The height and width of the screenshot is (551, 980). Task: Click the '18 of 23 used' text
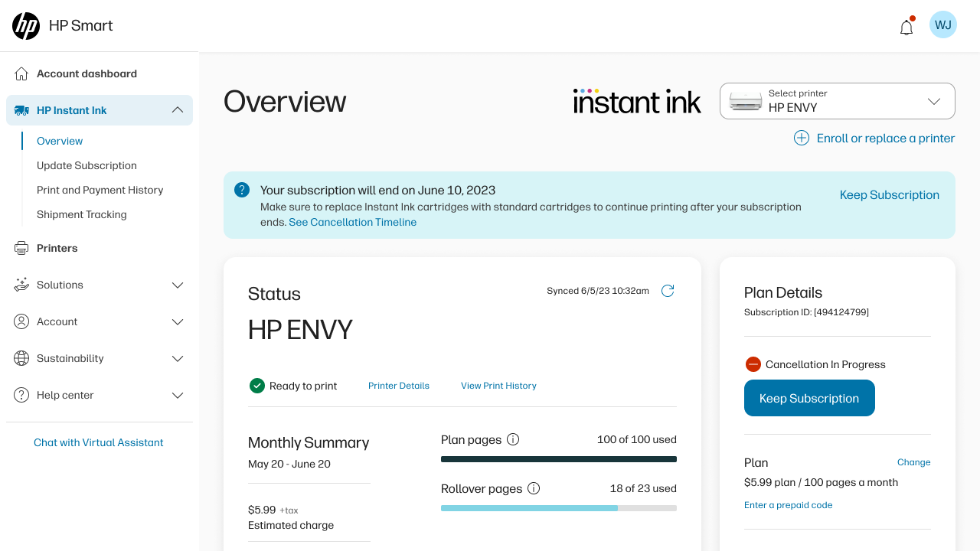(x=643, y=488)
